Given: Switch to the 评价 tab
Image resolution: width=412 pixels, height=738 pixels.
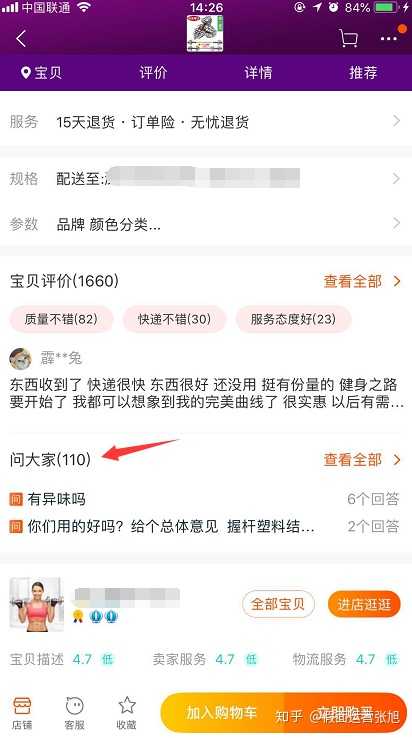Looking at the screenshot, I should [153, 72].
